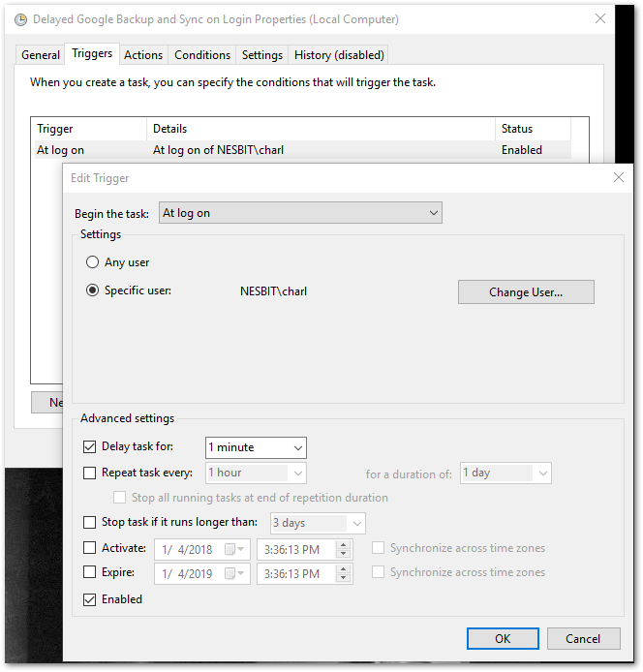
Task: Enable the Repeat task every checkbox
Action: [x=89, y=473]
